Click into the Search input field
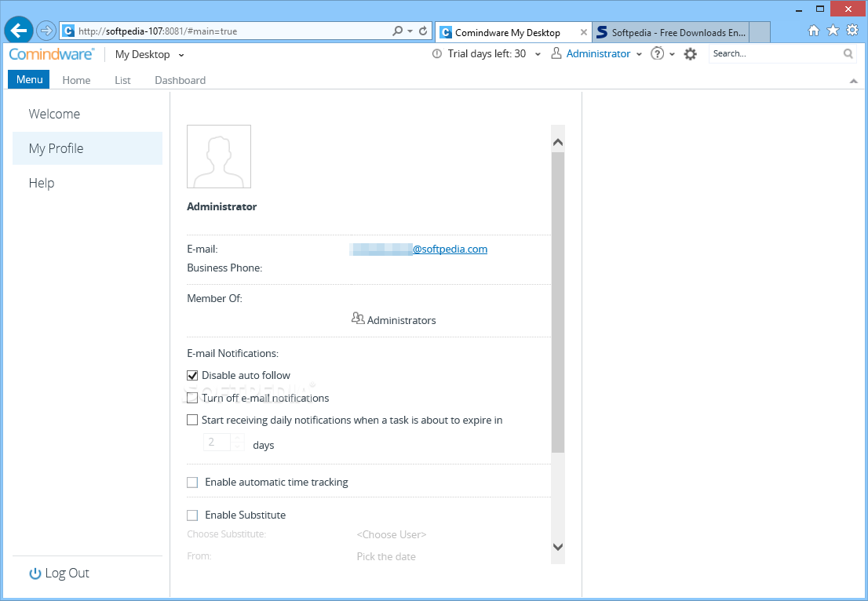 click(775, 53)
